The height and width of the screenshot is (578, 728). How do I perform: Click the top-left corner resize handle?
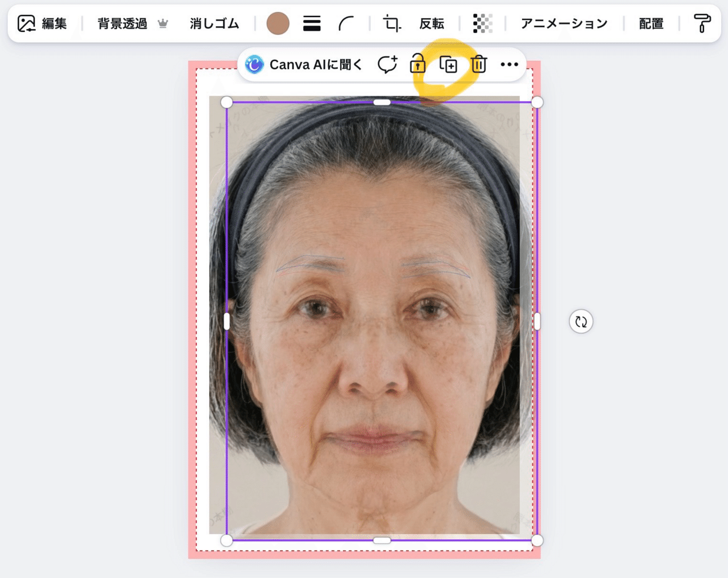point(226,102)
